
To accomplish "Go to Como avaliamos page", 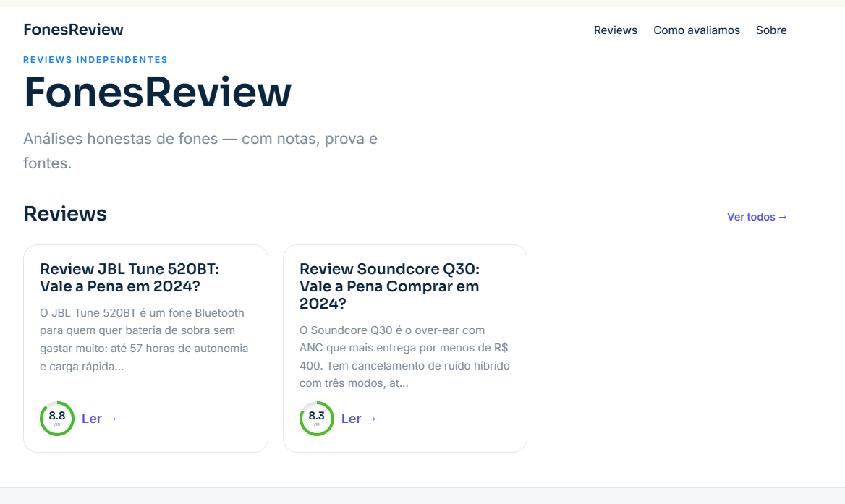I will (x=696, y=30).
